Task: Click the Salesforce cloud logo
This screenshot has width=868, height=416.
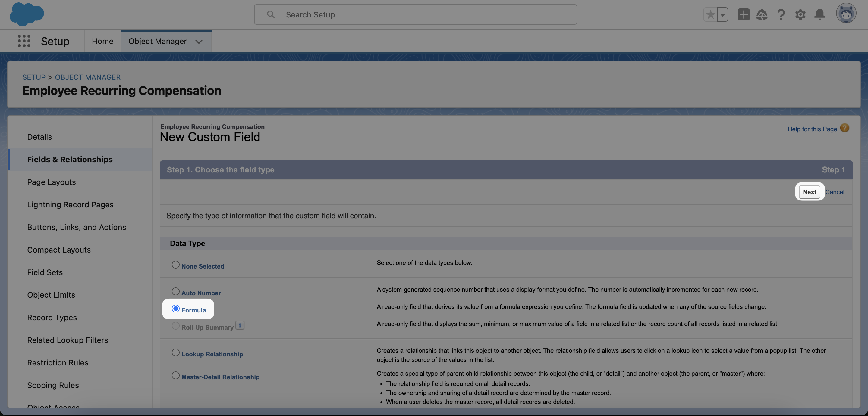Action: pyautogui.click(x=27, y=14)
